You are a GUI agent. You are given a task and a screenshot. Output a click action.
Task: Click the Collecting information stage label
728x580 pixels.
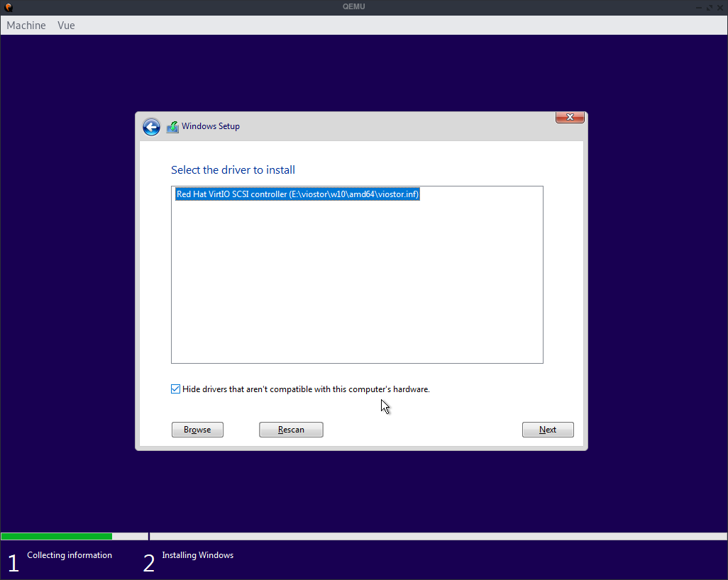tap(69, 555)
